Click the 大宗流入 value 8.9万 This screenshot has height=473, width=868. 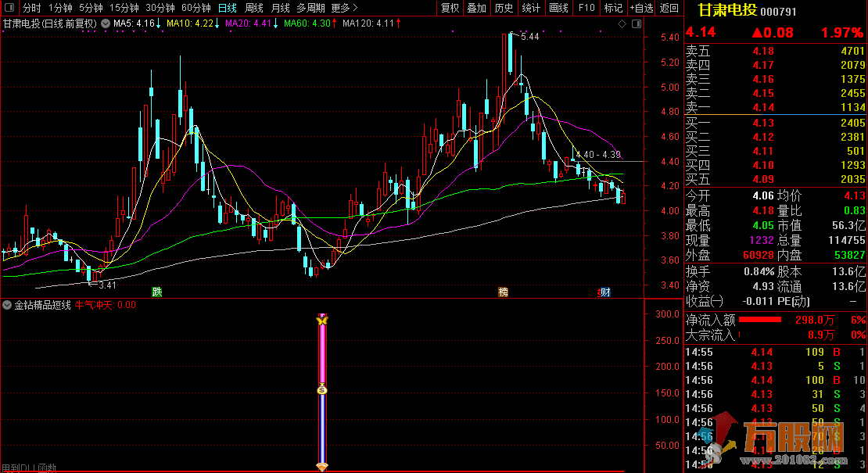click(821, 335)
